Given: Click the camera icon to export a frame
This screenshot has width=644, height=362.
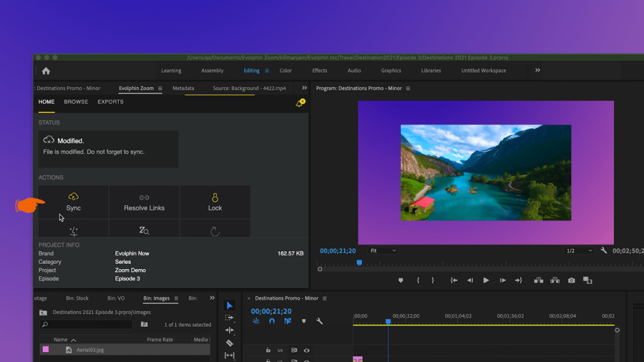Looking at the screenshot, I should [571, 280].
